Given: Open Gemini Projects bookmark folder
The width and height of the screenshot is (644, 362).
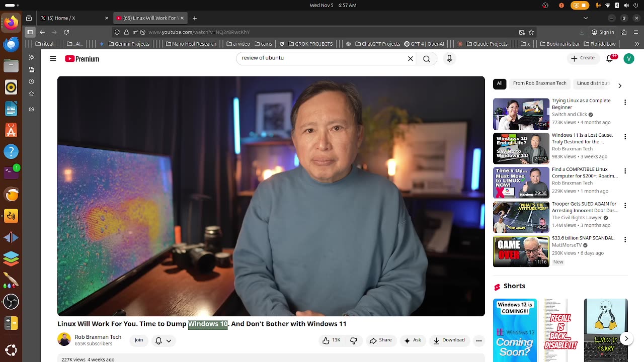Looking at the screenshot, I should coord(129,44).
